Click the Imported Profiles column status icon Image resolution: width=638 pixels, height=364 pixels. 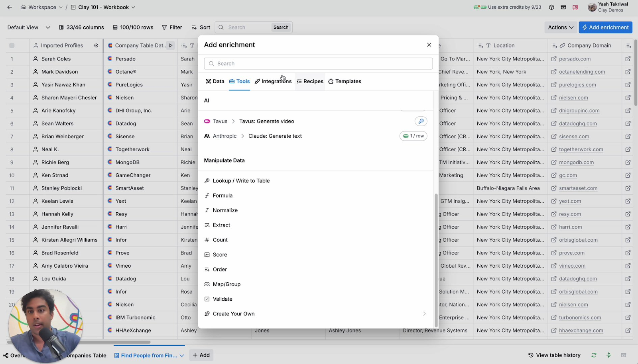pyautogui.click(x=96, y=45)
